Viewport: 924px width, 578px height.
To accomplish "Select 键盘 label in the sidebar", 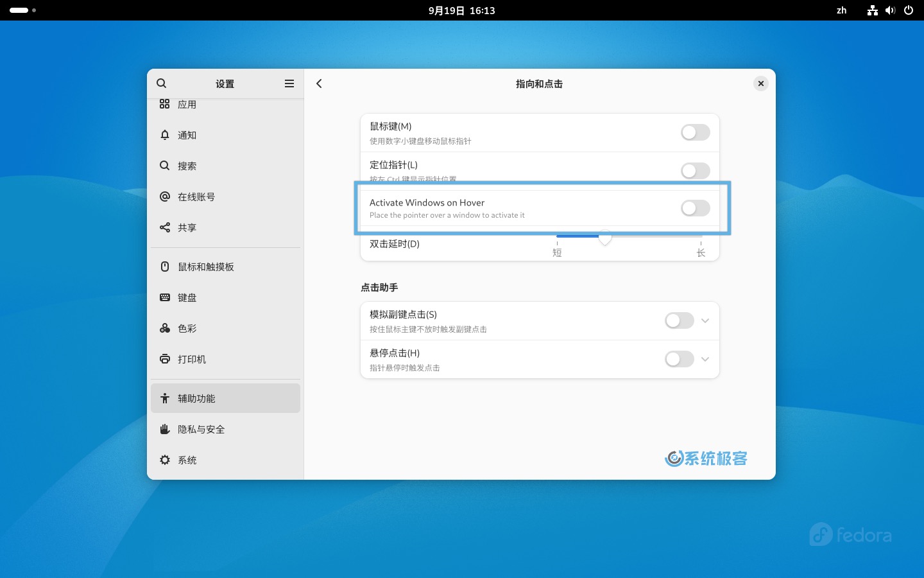I will coord(187,297).
